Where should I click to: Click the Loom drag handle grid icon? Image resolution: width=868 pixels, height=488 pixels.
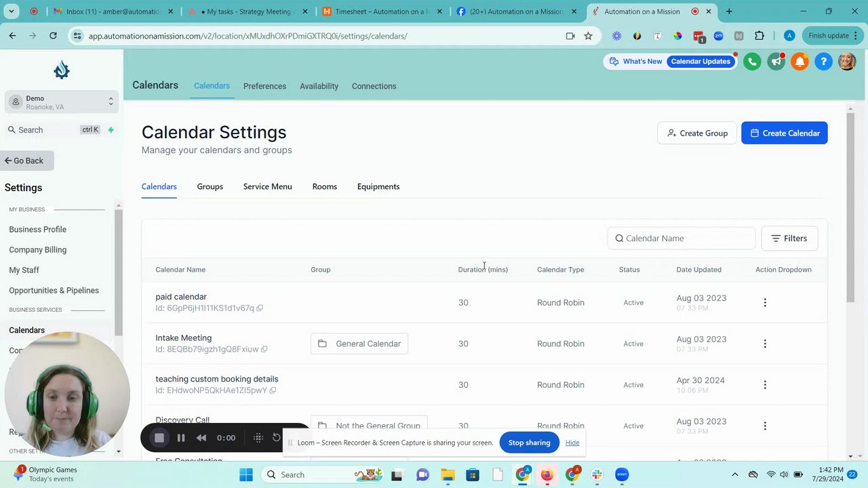[258, 438]
